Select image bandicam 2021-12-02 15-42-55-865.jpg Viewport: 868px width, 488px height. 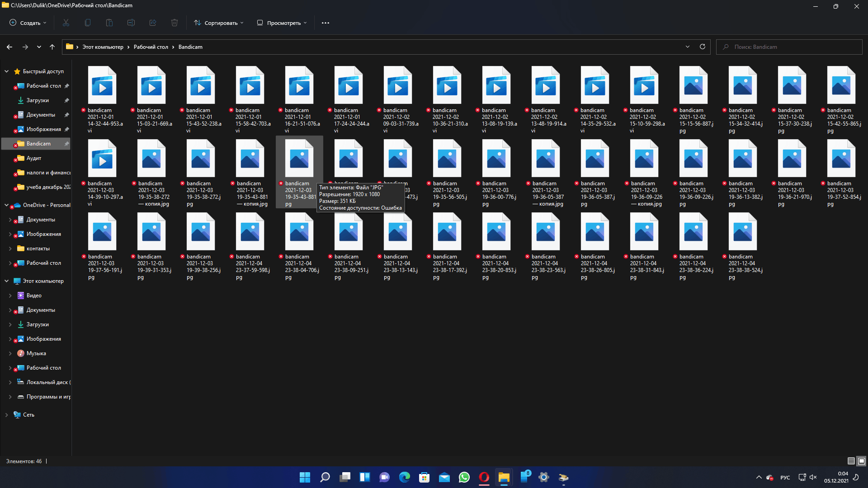(841, 99)
